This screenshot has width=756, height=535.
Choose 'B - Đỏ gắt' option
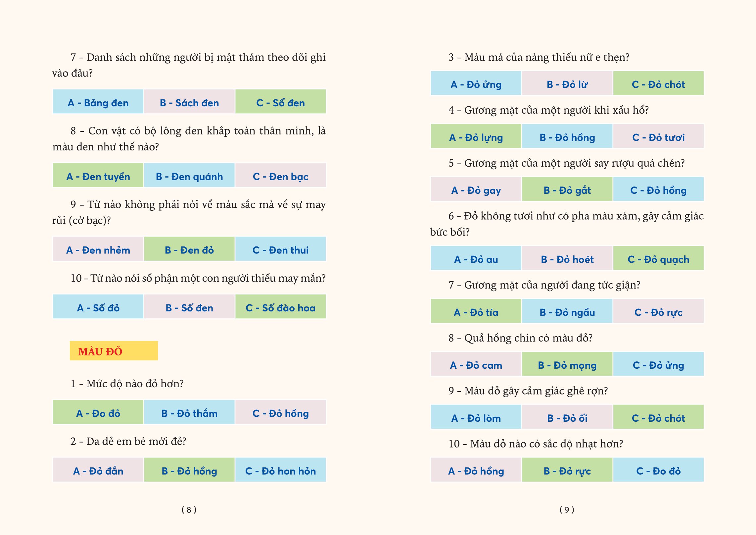pyautogui.click(x=567, y=190)
